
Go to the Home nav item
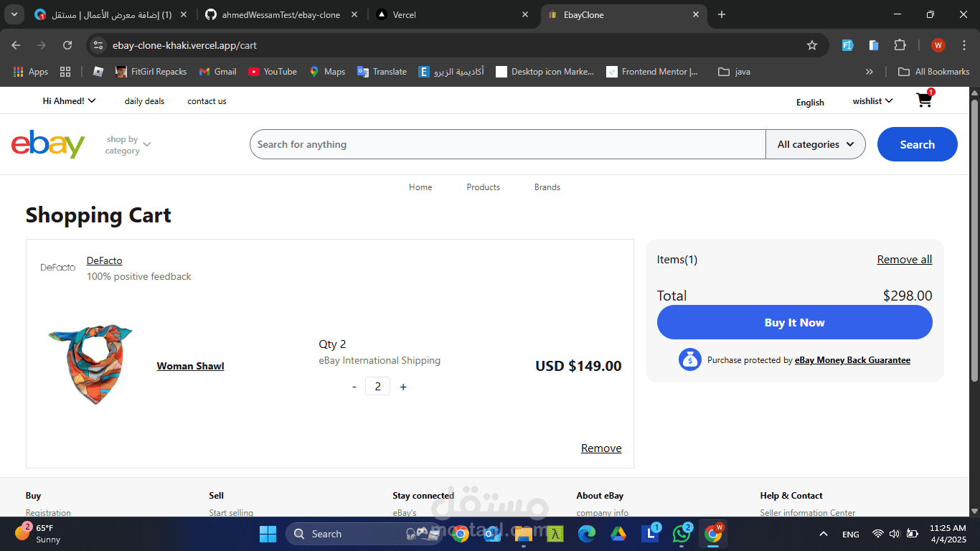pos(420,187)
